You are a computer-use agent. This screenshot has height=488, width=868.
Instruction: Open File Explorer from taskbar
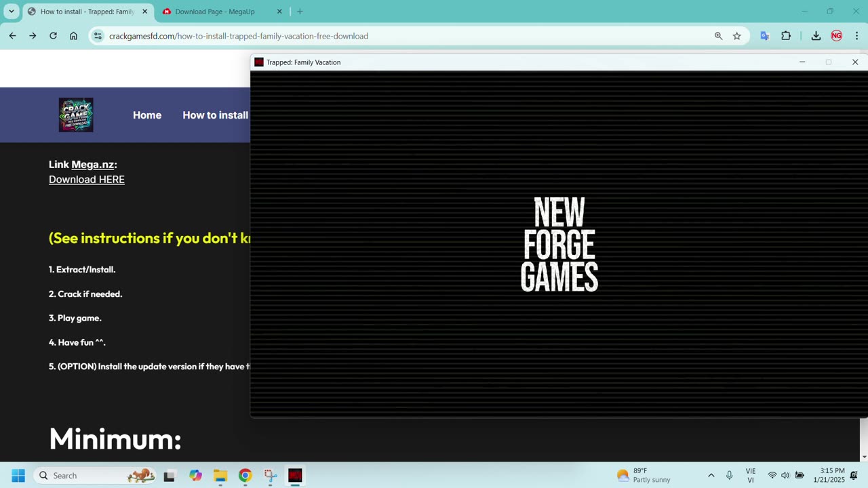pos(220,475)
